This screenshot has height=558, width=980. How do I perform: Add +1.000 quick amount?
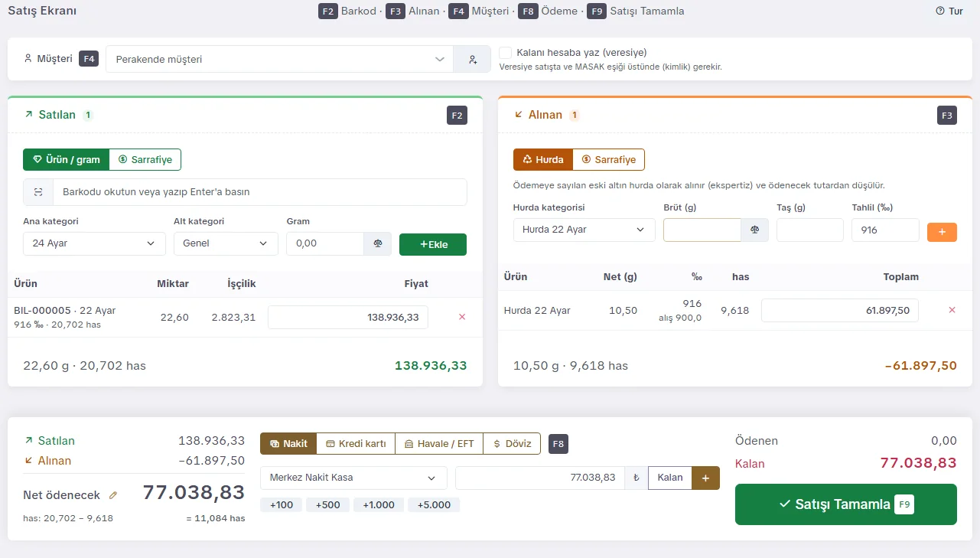[x=379, y=505]
